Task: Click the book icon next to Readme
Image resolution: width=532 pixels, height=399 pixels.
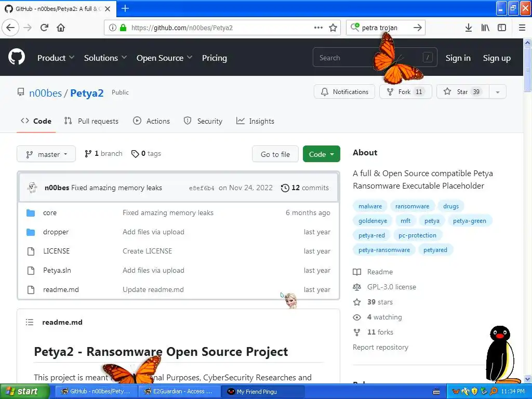Action: (357, 272)
